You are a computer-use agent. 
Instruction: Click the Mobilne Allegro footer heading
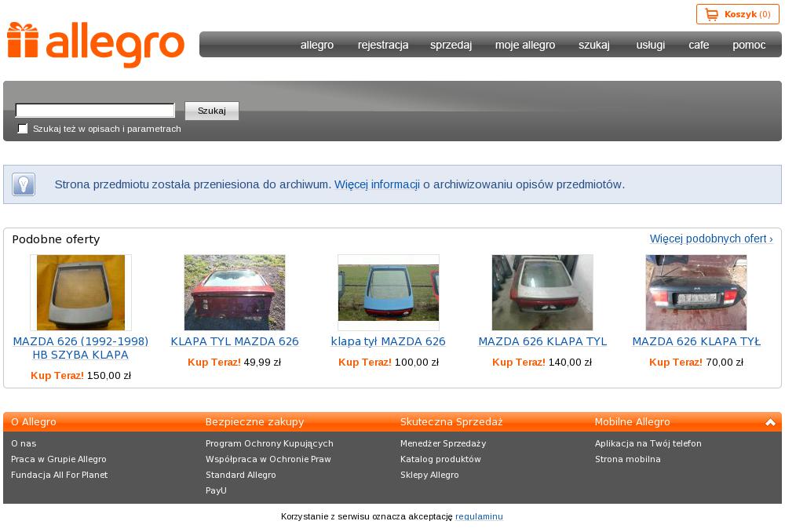(632, 422)
